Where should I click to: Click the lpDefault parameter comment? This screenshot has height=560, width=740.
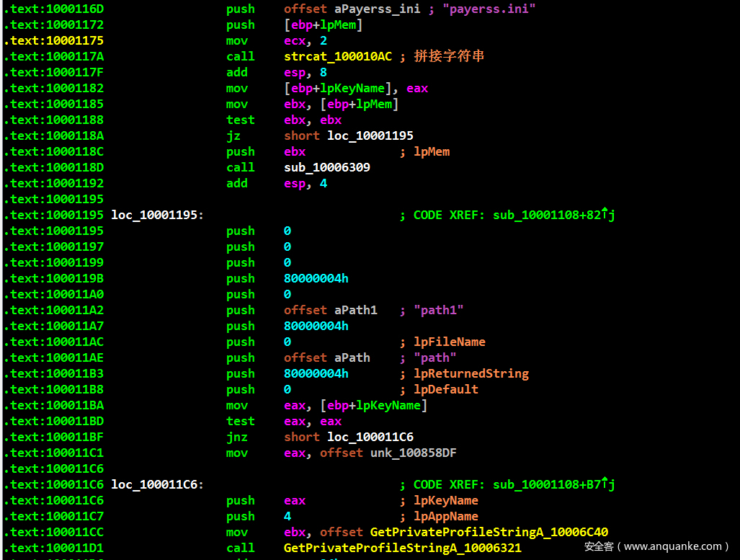(446, 389)
